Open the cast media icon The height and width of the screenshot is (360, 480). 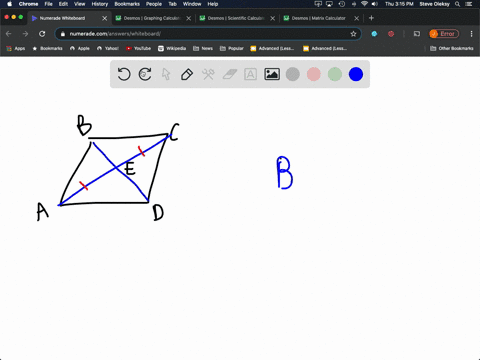click(x=417, y=34)
